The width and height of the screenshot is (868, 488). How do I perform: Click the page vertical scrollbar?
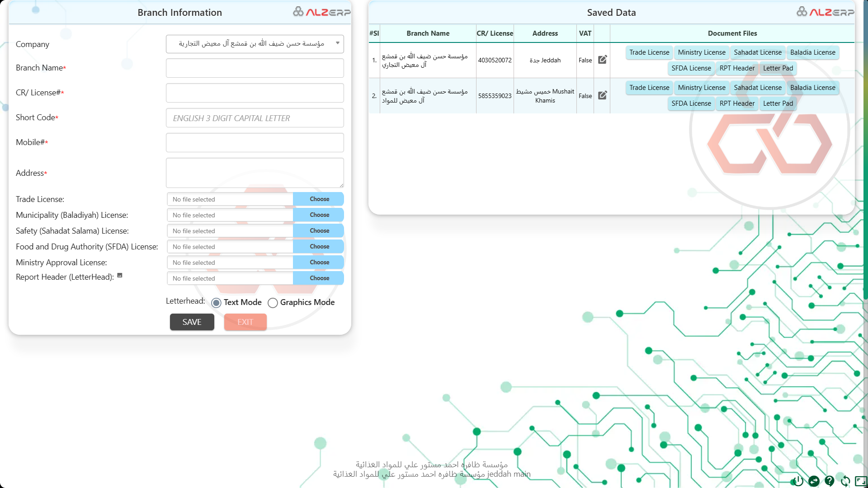click(x=865, y=149)
